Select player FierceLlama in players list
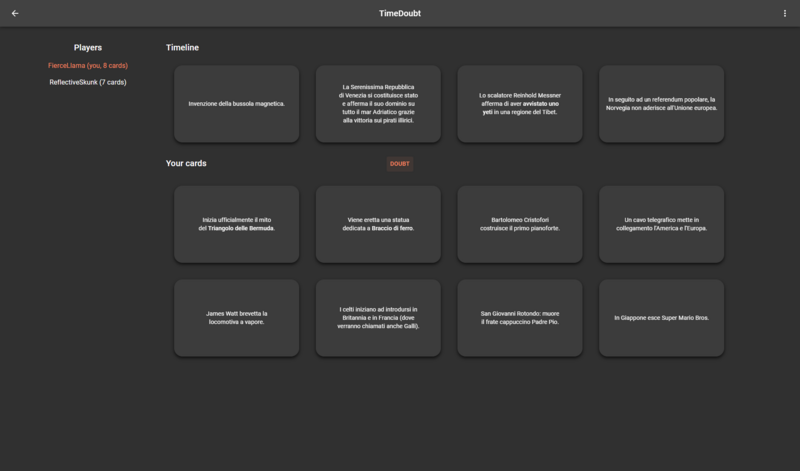 [88, 65]
